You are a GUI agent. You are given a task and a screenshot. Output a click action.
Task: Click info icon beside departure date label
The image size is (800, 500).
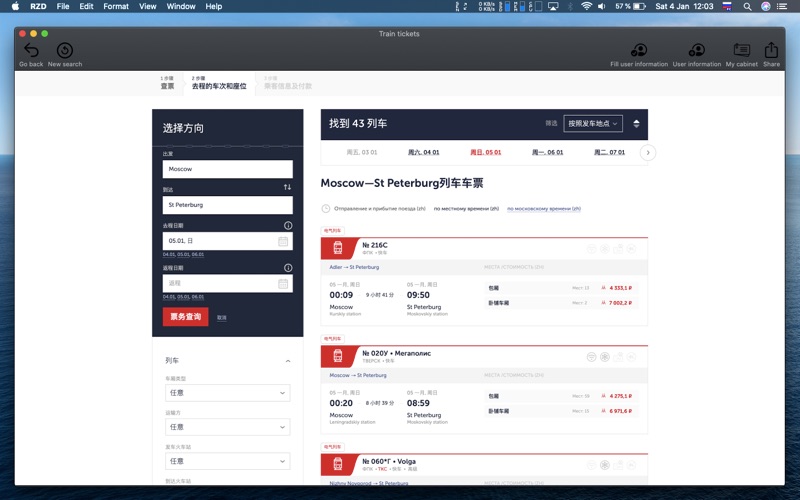click(x=288, y=226)
